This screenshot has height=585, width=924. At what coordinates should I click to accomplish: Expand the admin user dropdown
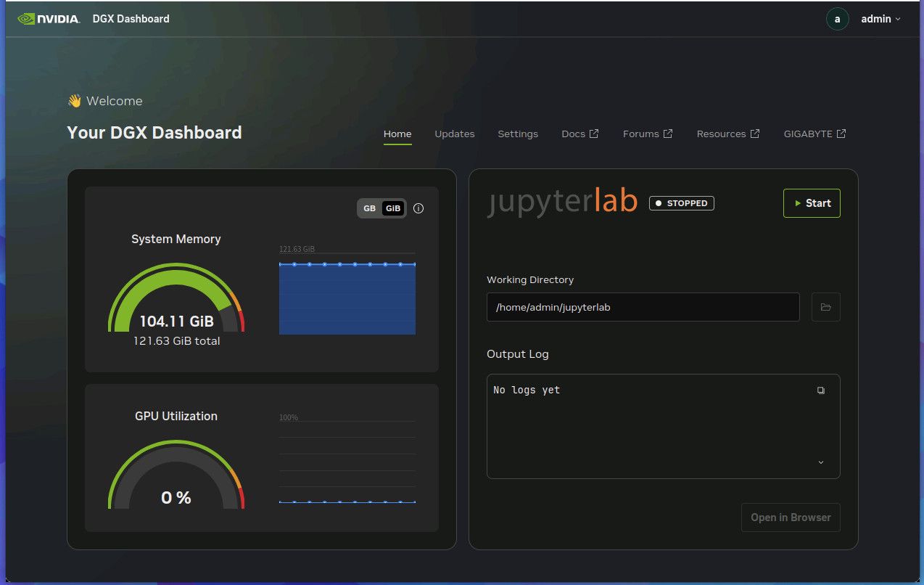[880, 19]
